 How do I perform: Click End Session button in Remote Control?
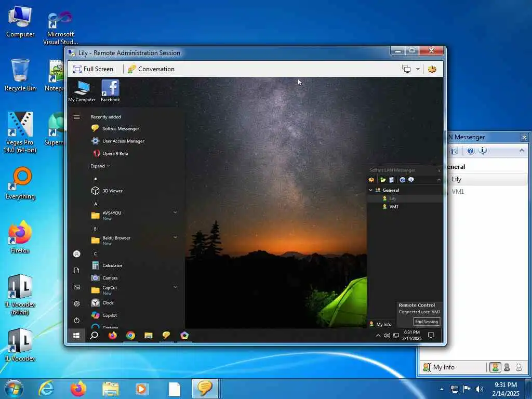tap(427, 322)
